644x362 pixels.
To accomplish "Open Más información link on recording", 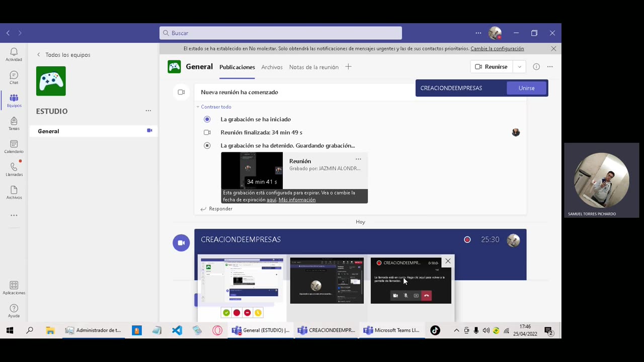I will pos(297,200).
